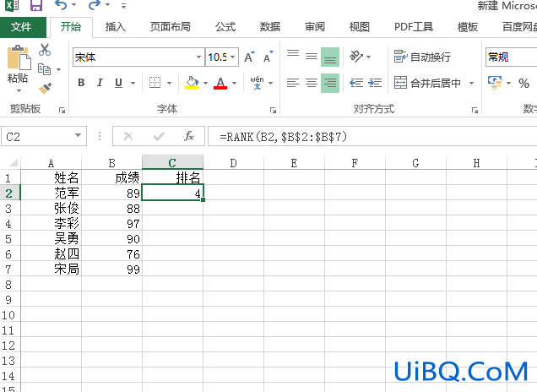Confirm formula entry with the checkmark
The height and width of the screenshot is (392, 537).
(159, 136)
